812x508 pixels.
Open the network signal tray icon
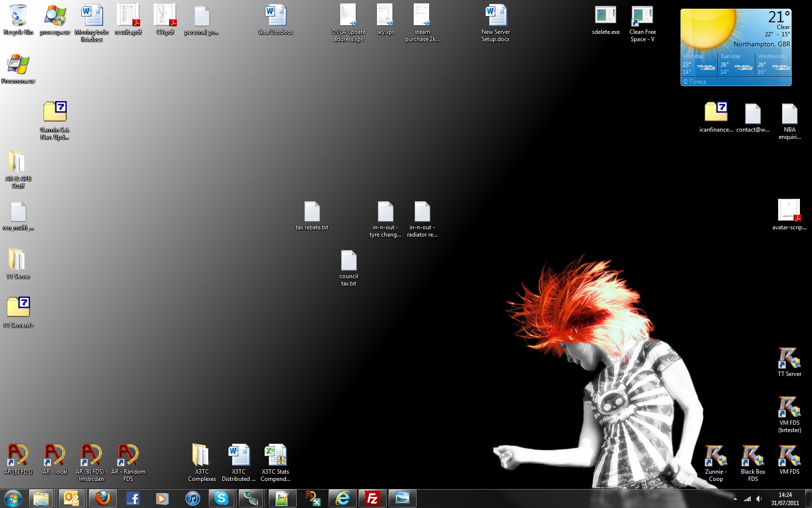(x=747, y=499)
